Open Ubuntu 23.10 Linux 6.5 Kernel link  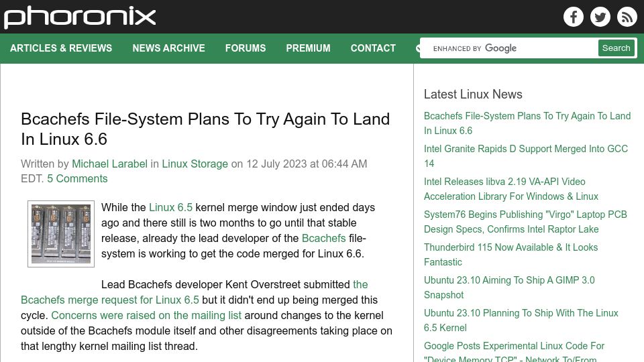pyautogui.click(x=521, y=320)
